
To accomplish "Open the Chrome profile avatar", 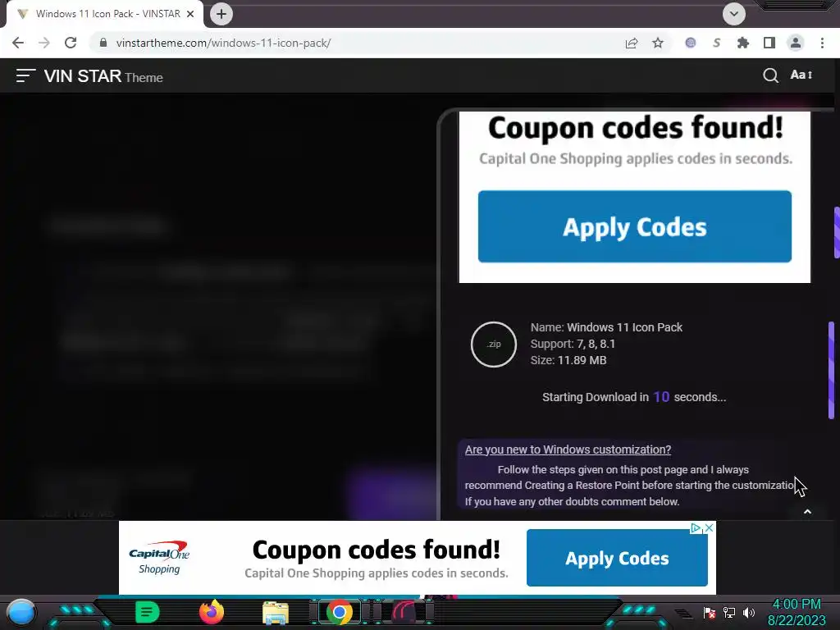I will [x=796, y=43].
